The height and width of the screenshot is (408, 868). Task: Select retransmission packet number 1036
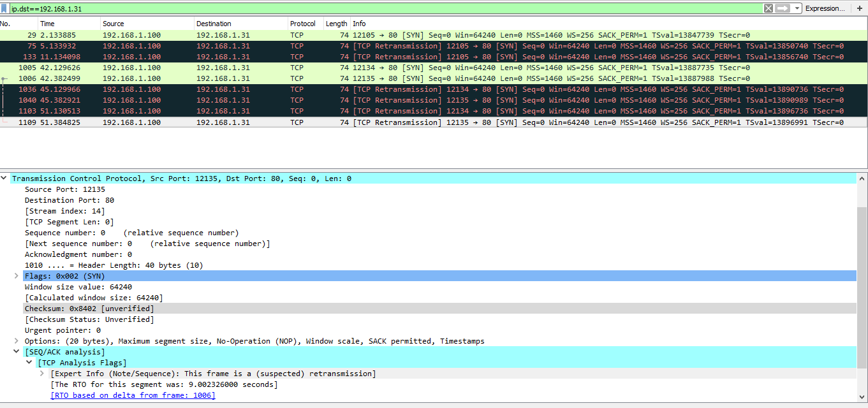[434, 89]
